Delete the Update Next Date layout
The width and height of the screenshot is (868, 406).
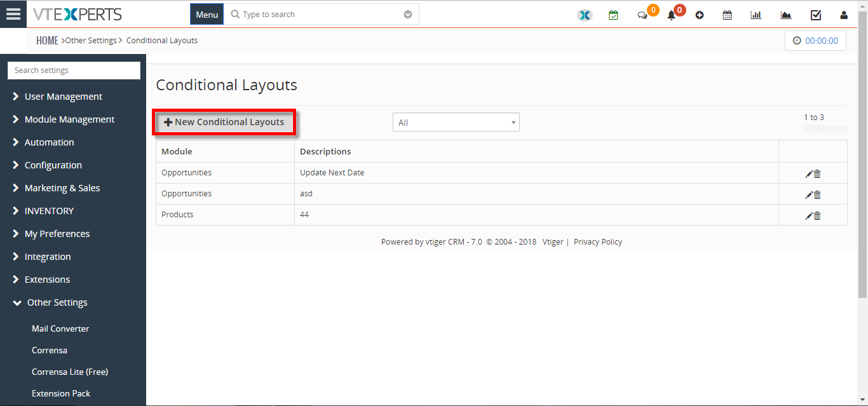coord(817,174)
